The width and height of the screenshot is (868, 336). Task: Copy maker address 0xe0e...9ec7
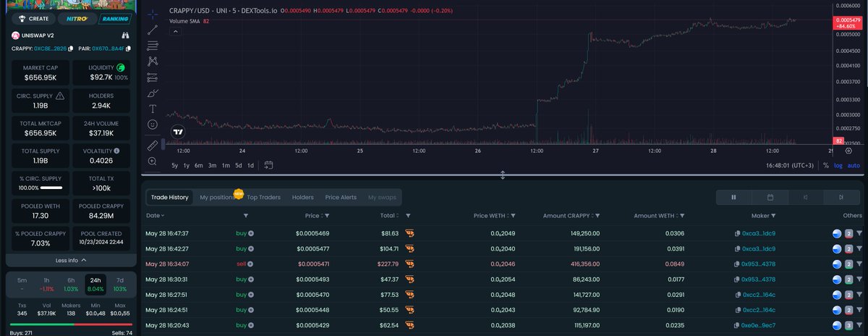click(x=737, y=326)
